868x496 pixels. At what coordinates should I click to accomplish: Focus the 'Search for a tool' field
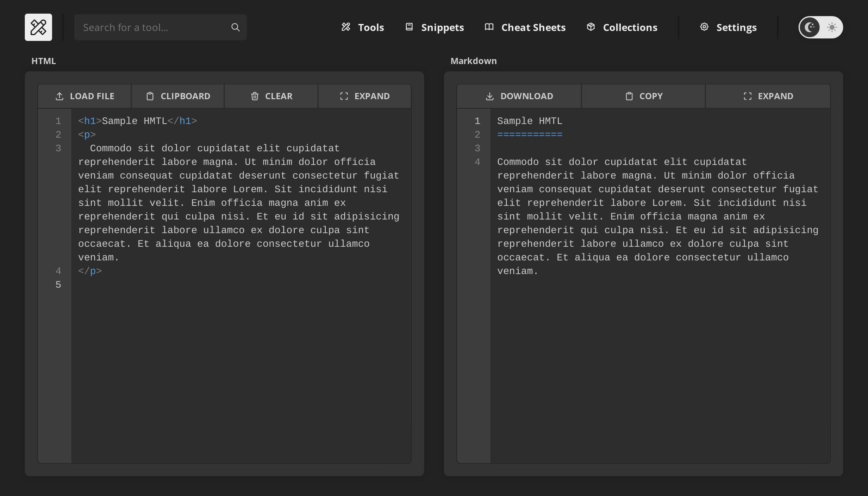(160, 27)
